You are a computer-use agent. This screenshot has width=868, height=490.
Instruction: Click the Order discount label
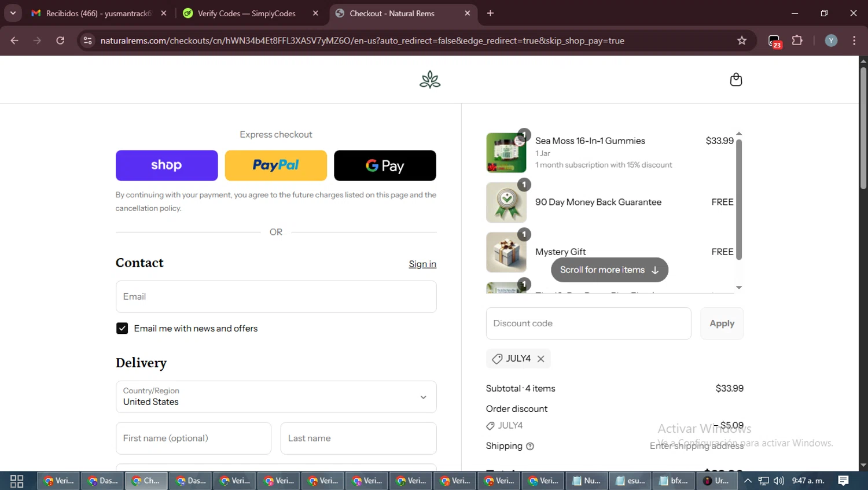tap(517, 409)
